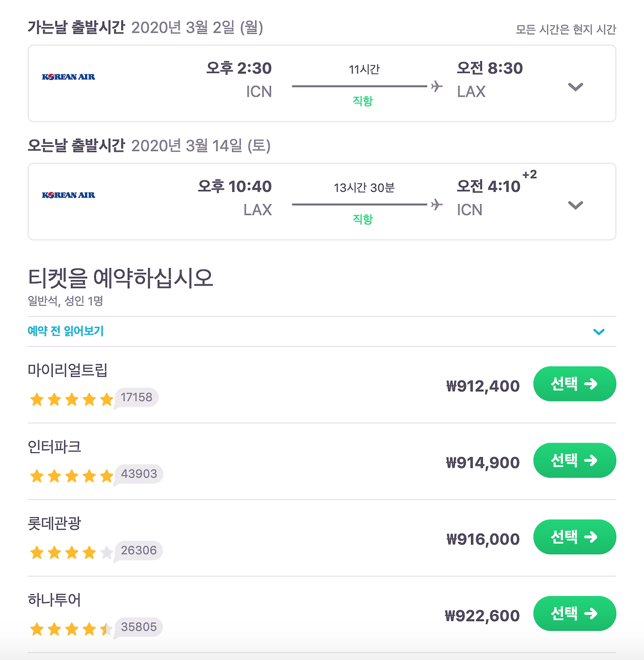This screenshot has height=660, width=644.
Task: Expand the 예약 전 읽어보기 section arrow
Action: coord(599,332)
